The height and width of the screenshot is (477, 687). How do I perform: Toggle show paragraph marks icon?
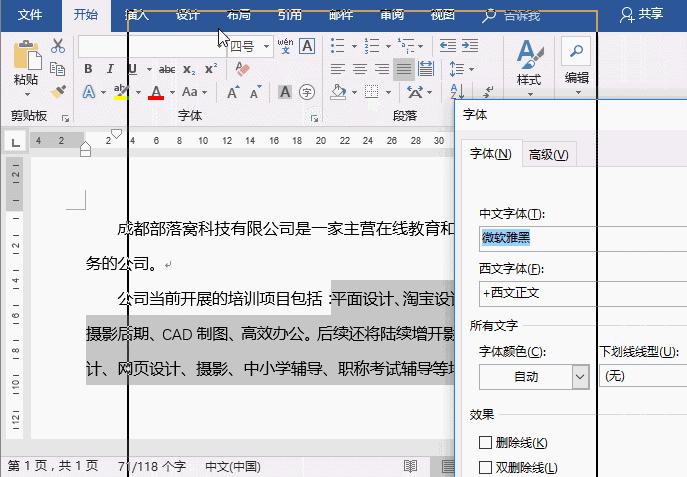coord(487,92)
